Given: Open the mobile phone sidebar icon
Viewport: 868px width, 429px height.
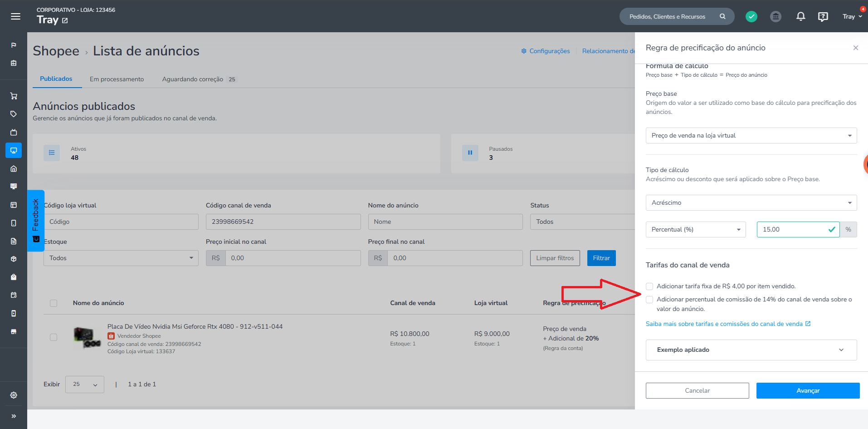Looking at the screenshot, I should [14, 223].
